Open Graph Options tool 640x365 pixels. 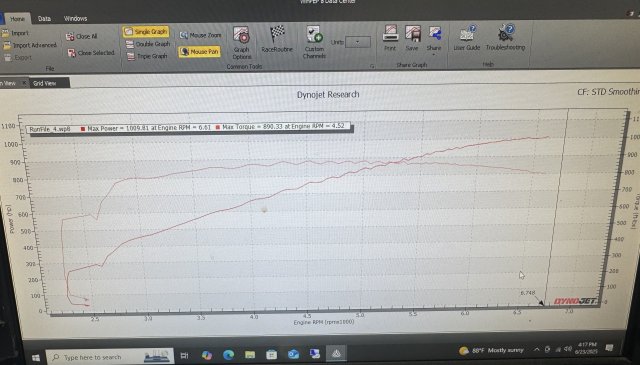pyautogui.click(x=241, y=43)
